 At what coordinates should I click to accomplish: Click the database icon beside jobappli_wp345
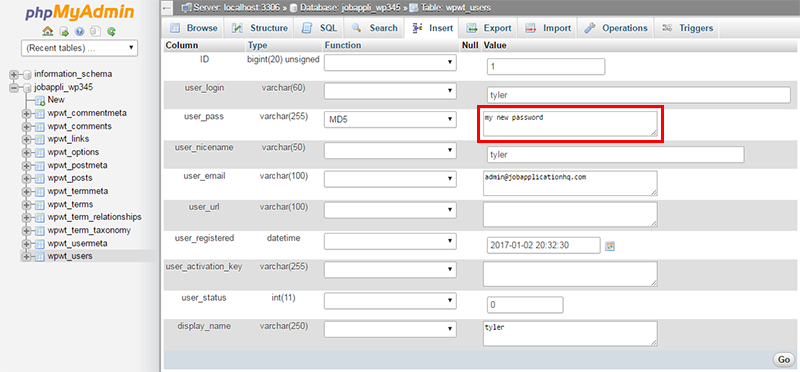(x=27, y=87)
